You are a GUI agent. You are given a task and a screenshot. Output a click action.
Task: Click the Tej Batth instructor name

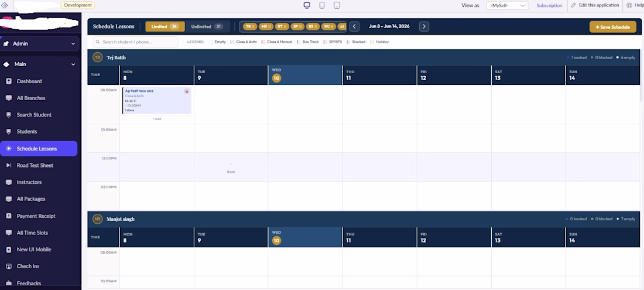(117, 57)
